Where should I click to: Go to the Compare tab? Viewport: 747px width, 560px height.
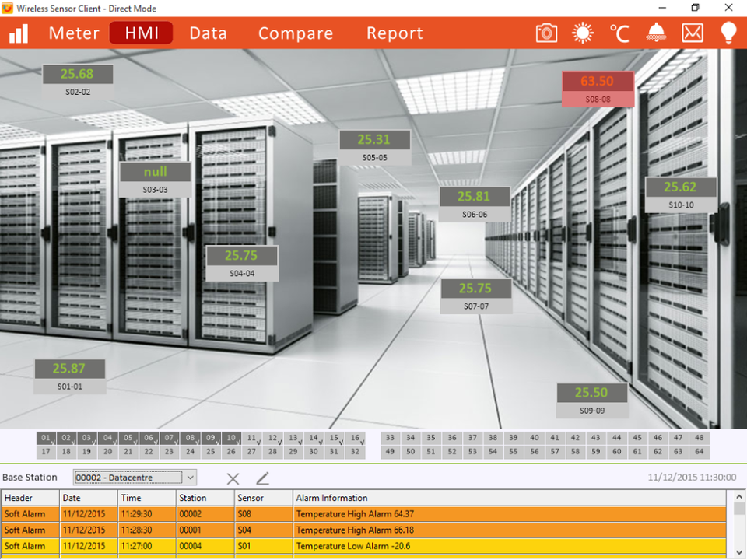click(x=296, y=33)
